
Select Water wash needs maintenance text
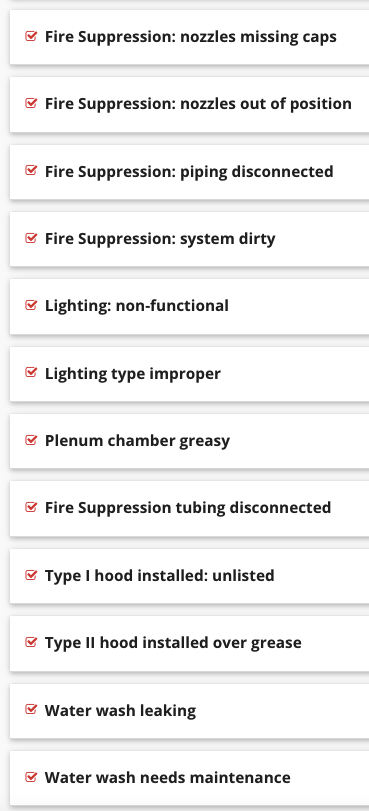pos(168,777)
